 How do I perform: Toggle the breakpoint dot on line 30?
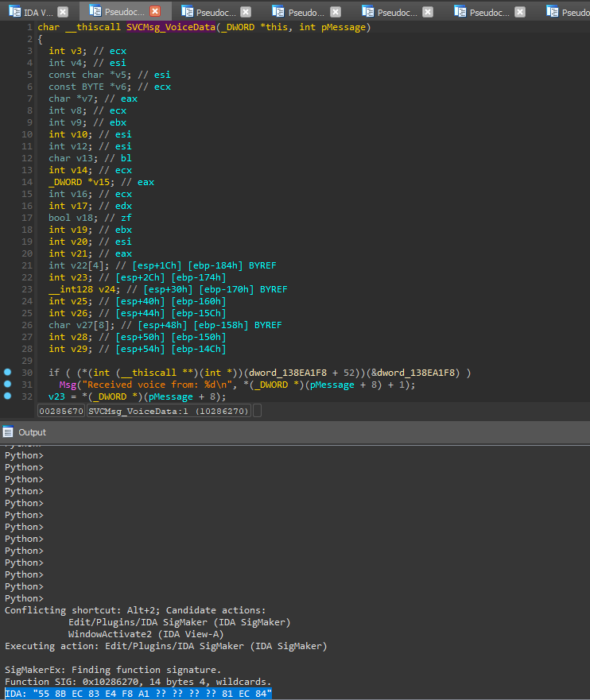coord(8,373)
